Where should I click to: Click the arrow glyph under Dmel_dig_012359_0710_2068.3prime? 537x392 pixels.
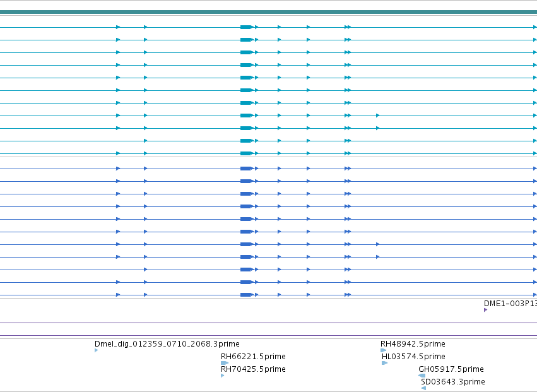97,350
